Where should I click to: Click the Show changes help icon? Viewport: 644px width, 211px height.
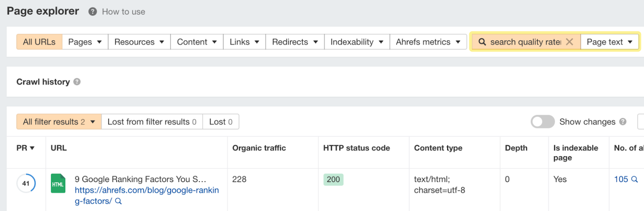point(623,122)
